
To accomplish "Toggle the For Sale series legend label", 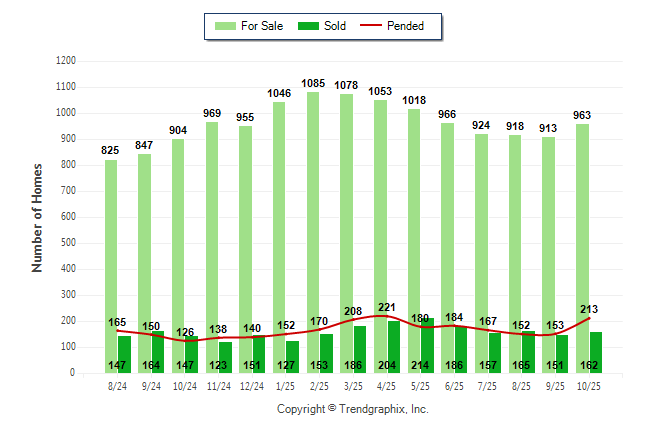I will 261,26.
